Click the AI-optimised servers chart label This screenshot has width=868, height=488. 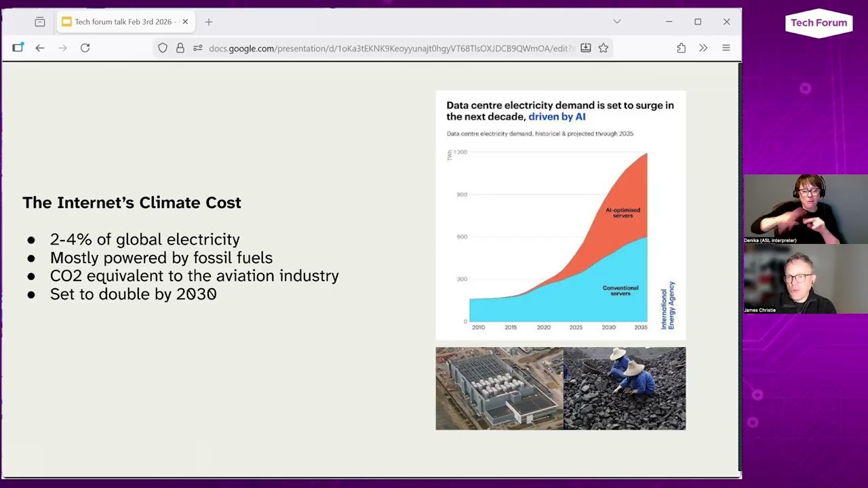click(623, 213)
